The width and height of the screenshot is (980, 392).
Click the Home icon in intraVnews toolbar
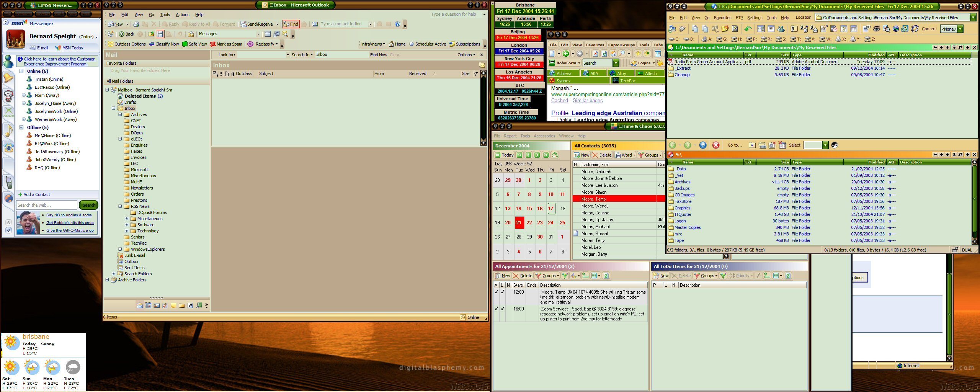(x=397, y=44)
